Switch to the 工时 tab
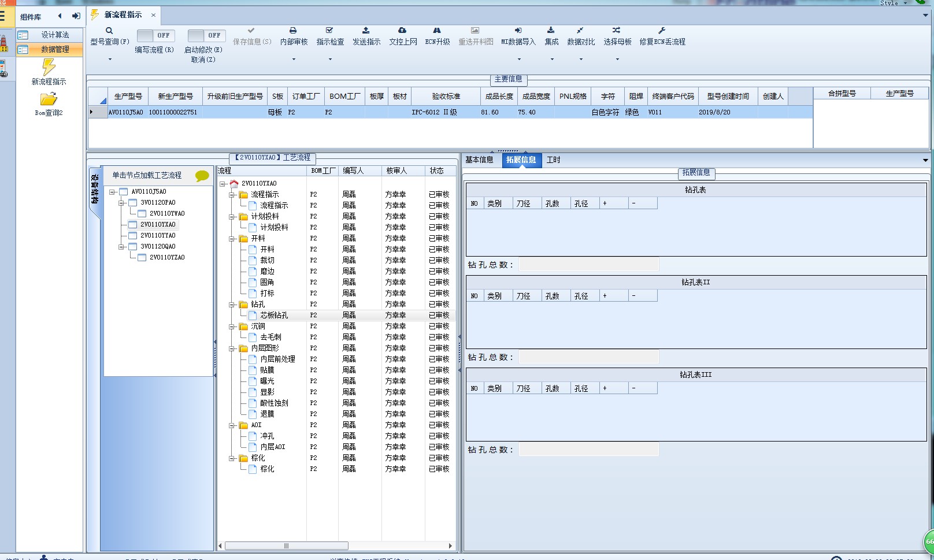 (553, 160)
